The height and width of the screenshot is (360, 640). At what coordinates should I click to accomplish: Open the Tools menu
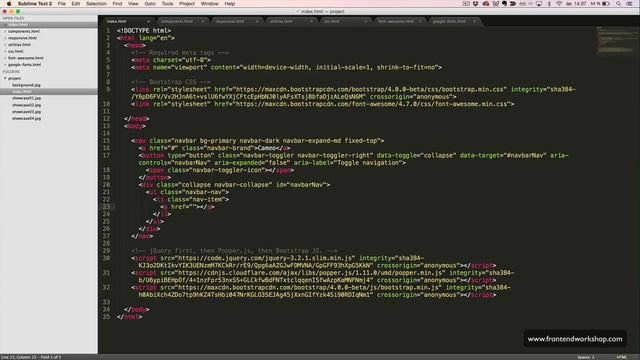167,4
